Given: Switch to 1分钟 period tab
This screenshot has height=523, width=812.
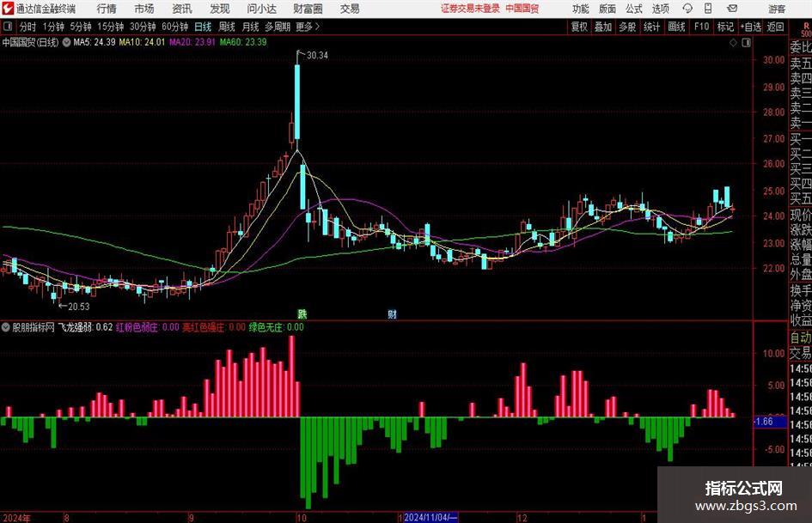Looking at the screenshot, I should point(52,27).
